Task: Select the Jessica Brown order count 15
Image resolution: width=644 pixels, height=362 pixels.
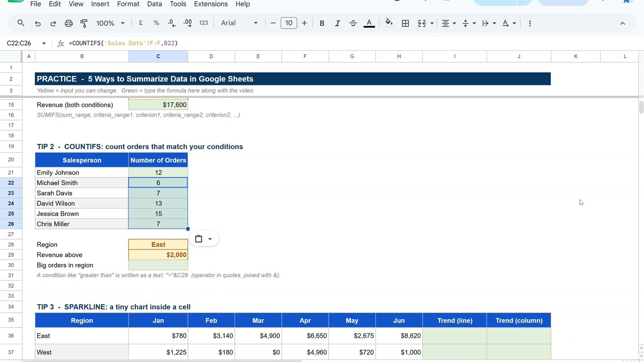Action: click(x=158, y=214)
